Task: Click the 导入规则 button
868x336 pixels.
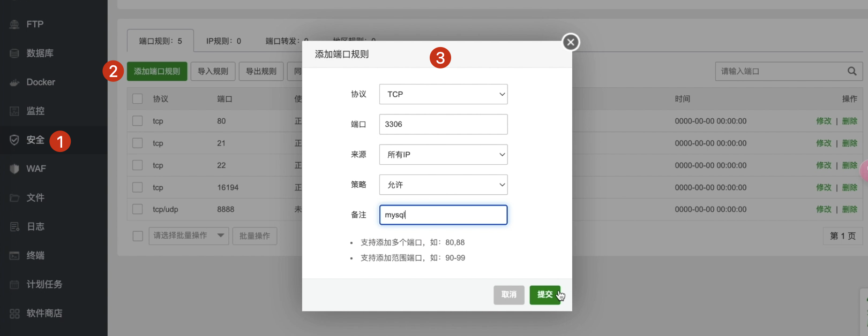Action: pyautogui.click(x=213, y=71)
